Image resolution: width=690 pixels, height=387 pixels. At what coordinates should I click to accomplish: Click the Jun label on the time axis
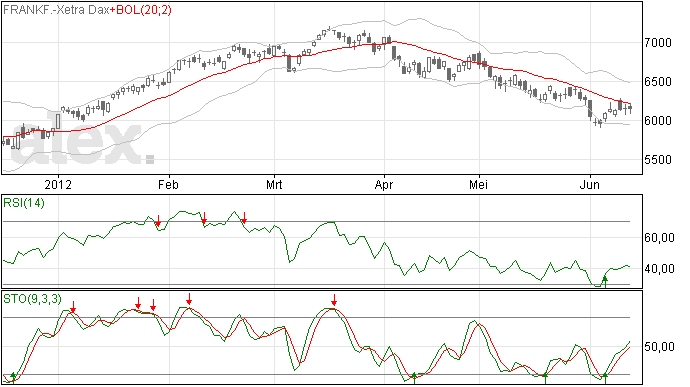[589, 184]
